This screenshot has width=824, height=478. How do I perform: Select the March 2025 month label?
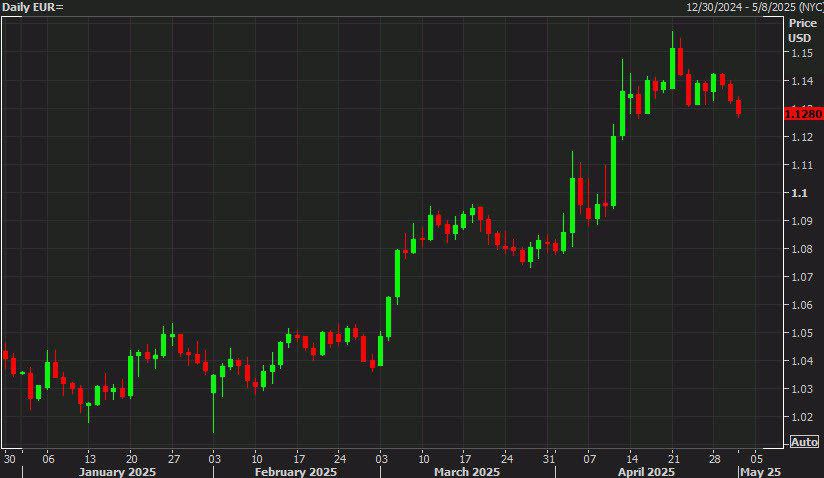click(467, 471)
